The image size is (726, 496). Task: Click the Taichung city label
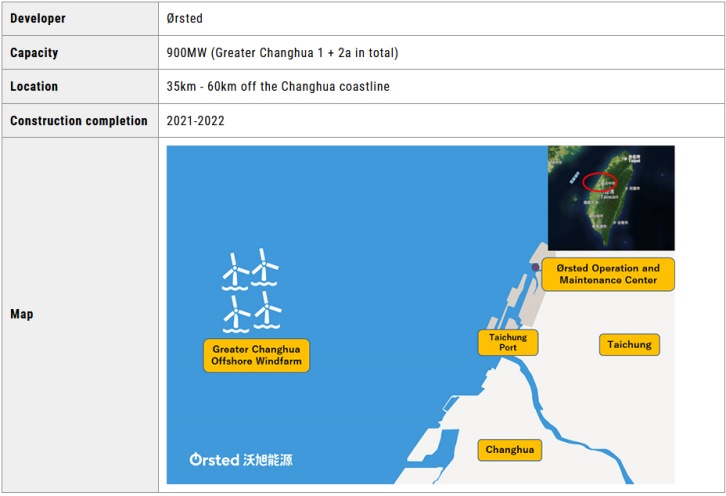click(629, 344)
